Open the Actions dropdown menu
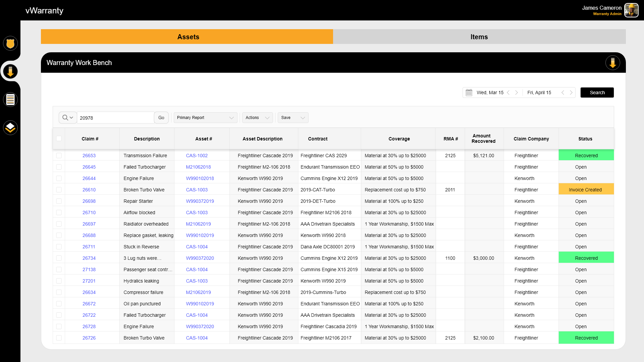Viewport: 644px width, 362px height. tap(257, 118)
